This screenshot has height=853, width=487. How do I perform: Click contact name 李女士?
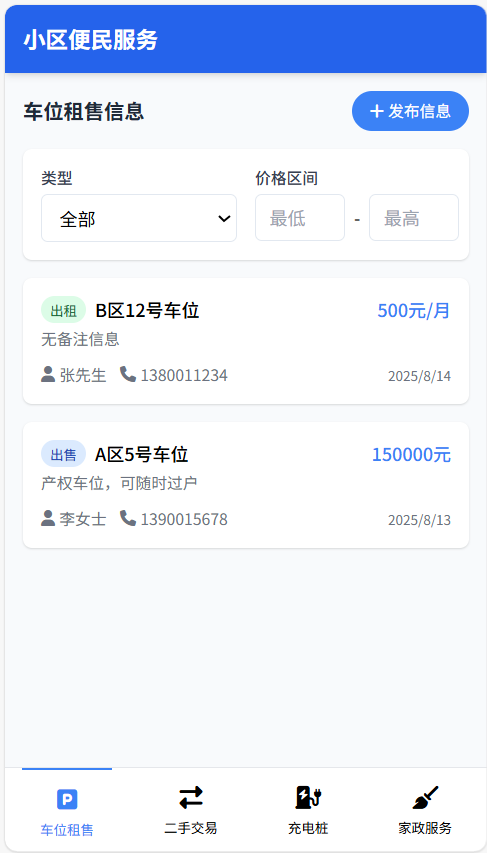[x=83, y=520]
